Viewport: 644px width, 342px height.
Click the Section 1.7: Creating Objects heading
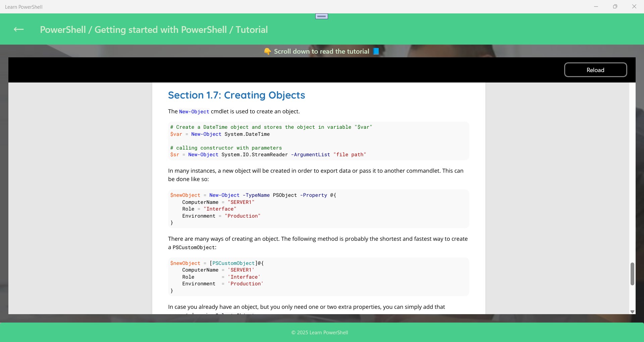click(x=236, y=96)
